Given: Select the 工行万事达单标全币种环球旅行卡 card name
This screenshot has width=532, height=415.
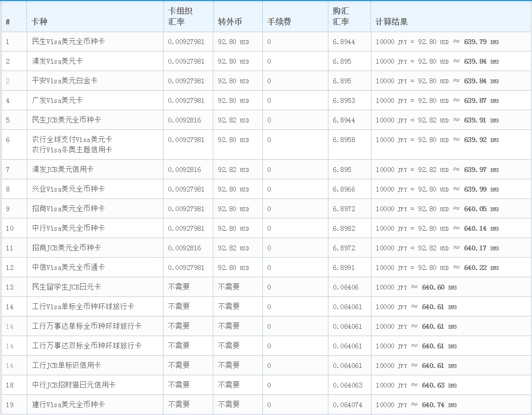Looking at the screenshot, I should coord(87,326).
